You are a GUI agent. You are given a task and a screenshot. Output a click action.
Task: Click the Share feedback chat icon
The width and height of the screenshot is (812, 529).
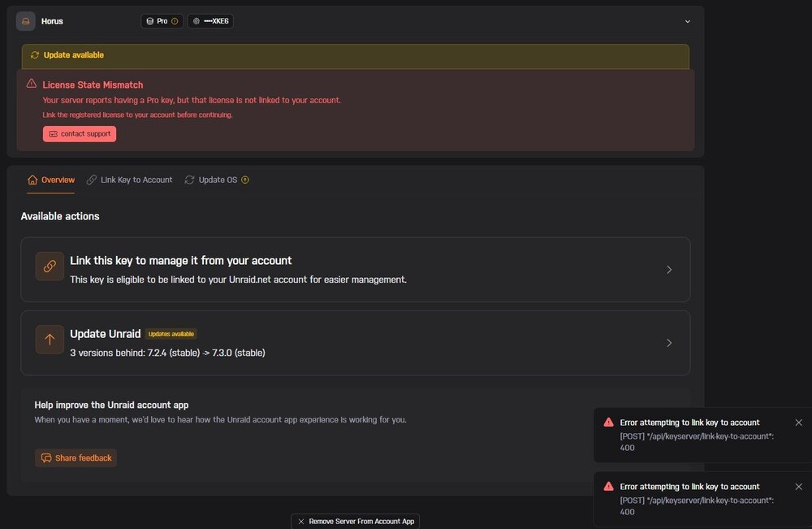(46, 458)
